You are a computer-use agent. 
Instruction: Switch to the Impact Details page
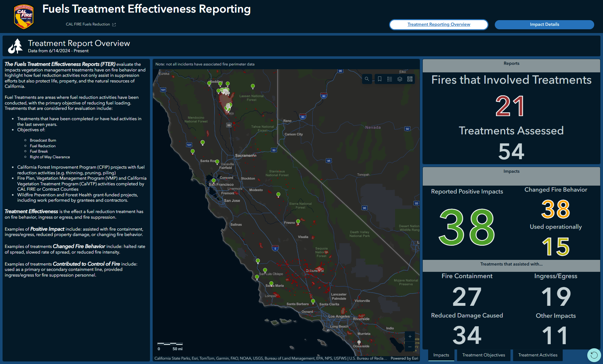(x=544, y=25)
